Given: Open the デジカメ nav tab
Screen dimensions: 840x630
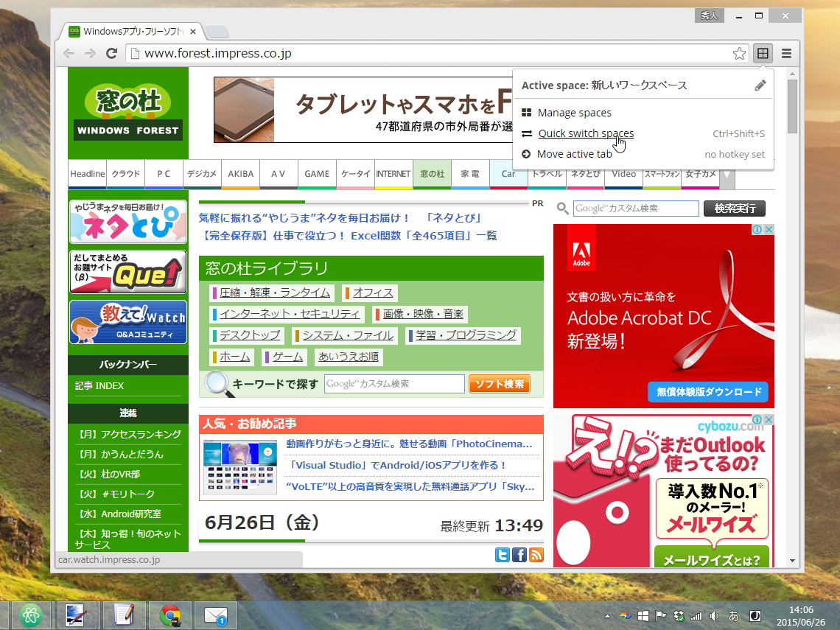Looking at the screenshot, I should click(202, 174).
